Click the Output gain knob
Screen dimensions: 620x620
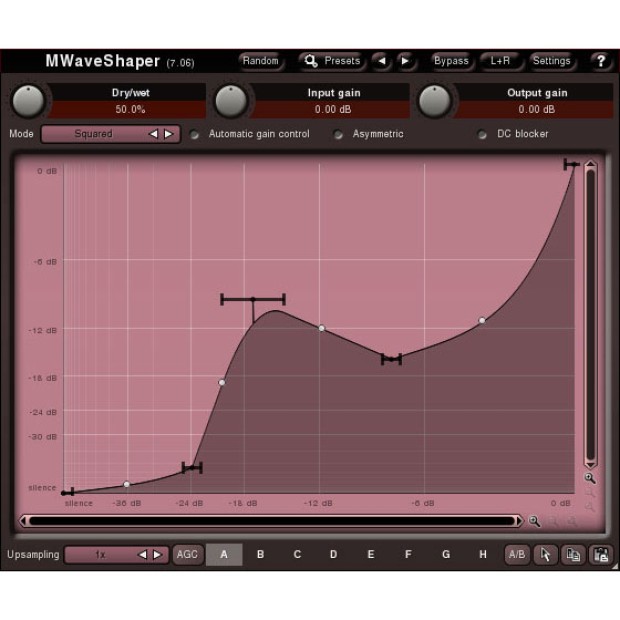click(435, 101)
